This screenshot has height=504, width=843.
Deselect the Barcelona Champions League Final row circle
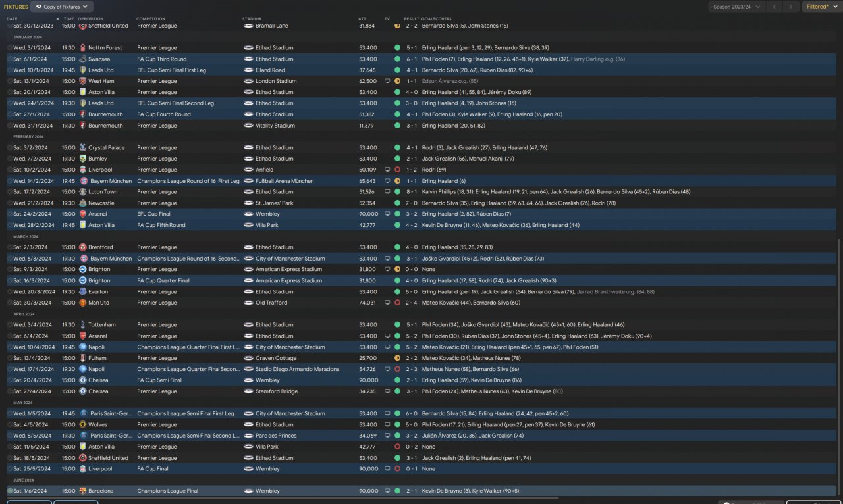point(10,491)
